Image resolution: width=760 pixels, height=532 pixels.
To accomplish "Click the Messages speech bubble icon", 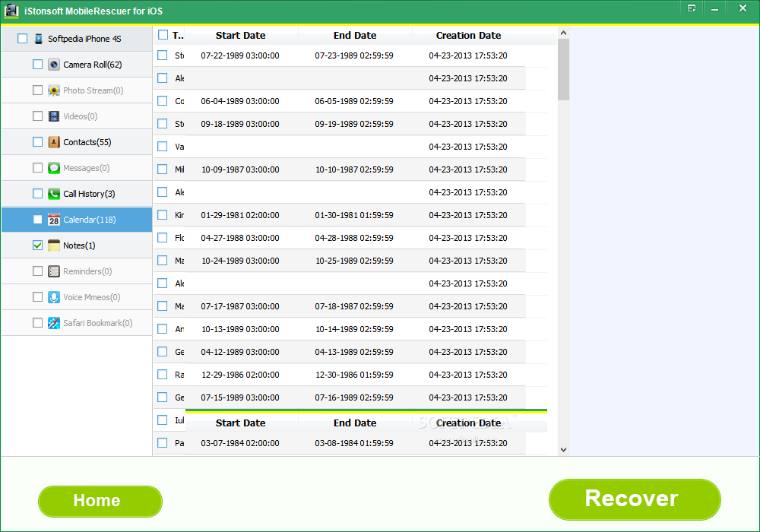I will tap(54, 168).
